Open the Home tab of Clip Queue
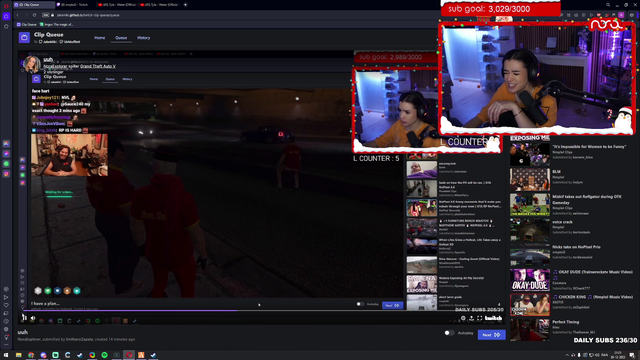 pos(100,38)
